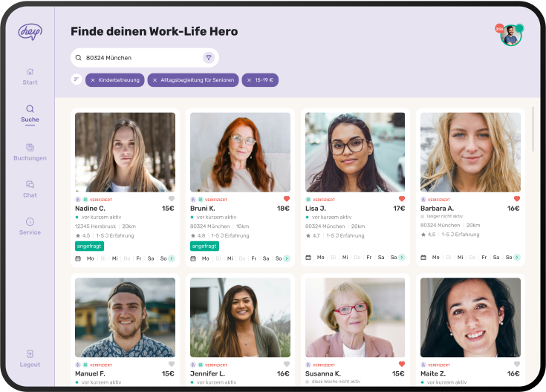The height and width of the screenshot is (392, 546).
Task: Open Nadine C.'s profile photo
Action: 125,152
